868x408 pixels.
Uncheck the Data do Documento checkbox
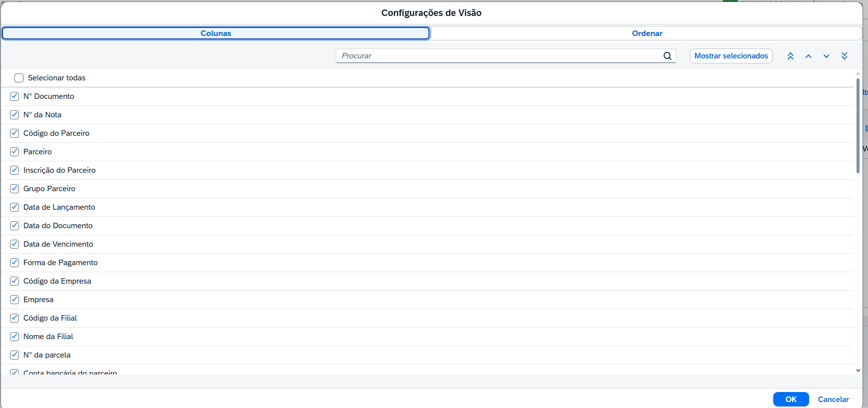pos(14,226)
